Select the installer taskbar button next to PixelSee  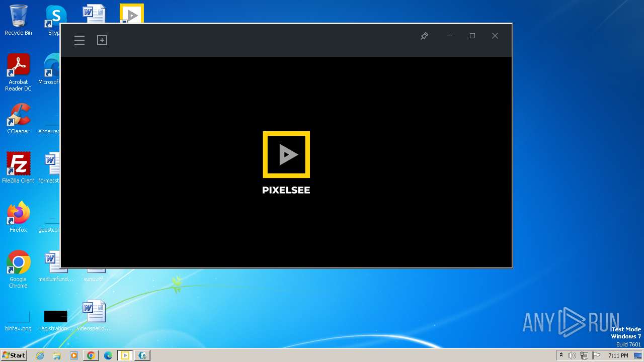point(142,355)
